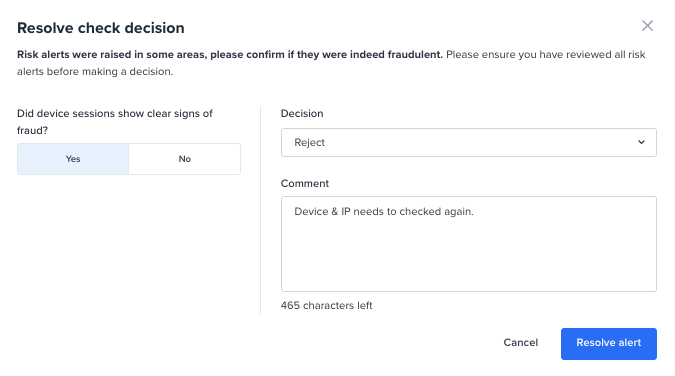Cancel resolving the alert
675x376 pixels.
[x=520, y=343]
